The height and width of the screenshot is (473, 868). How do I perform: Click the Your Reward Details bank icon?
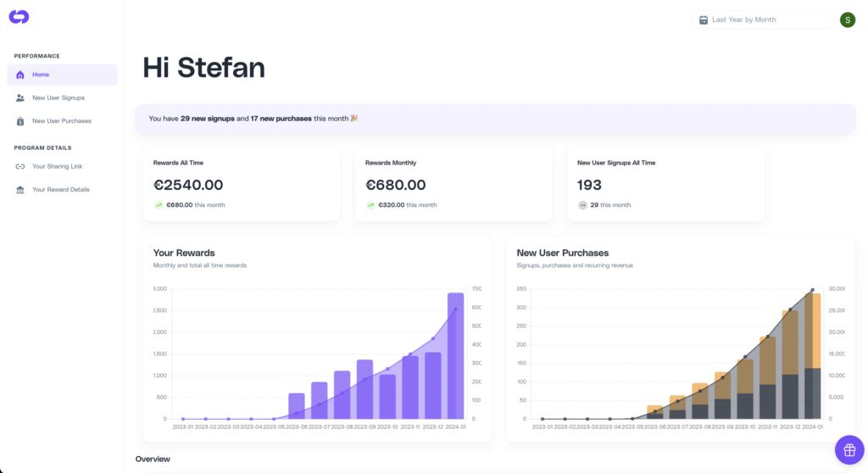[20, 190]
